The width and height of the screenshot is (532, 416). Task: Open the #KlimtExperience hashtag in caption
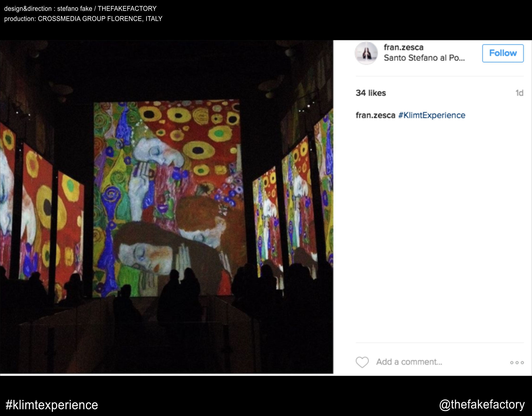tap(431, 115)
